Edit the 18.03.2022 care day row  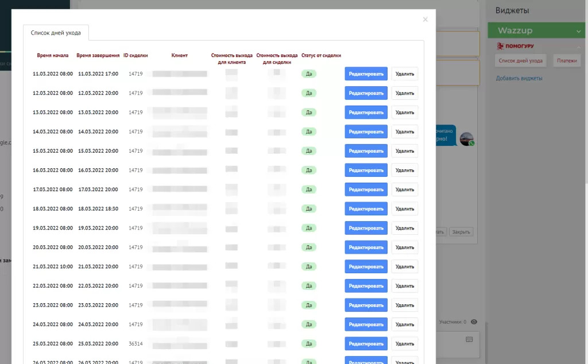366,209
